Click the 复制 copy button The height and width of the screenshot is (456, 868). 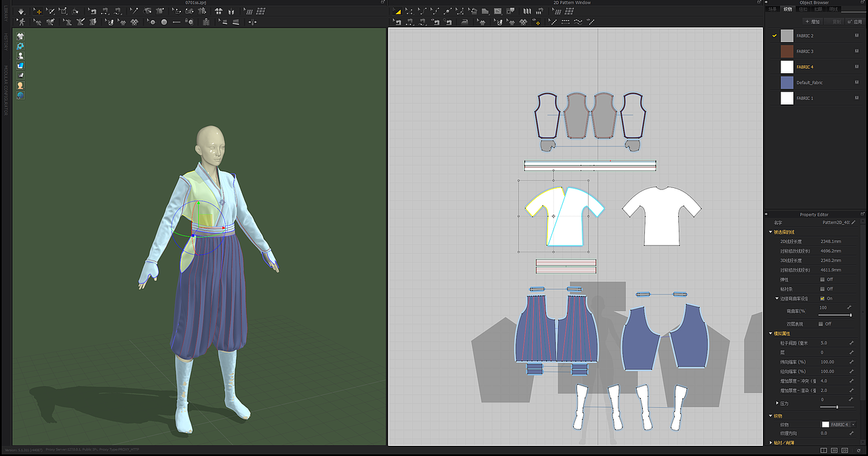point(834,22)
